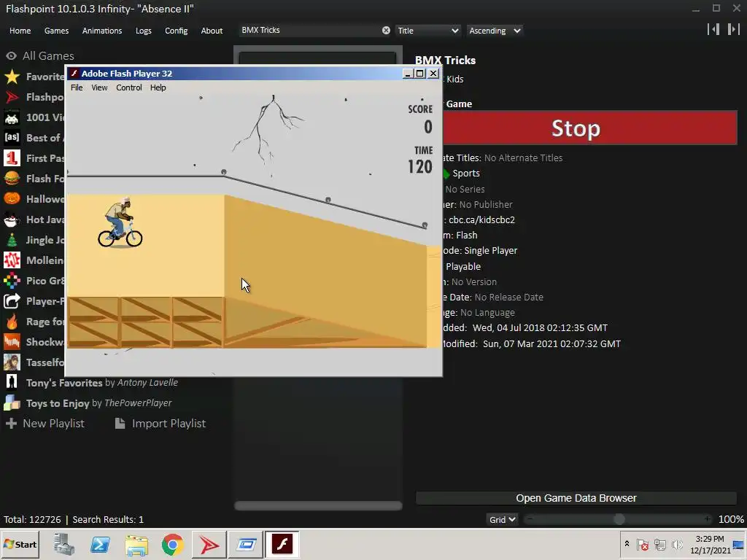This screenshot has height=560, width=747.
Task: Select the Flashpoint playlist red arrow icon
Action: click(12, 97)
